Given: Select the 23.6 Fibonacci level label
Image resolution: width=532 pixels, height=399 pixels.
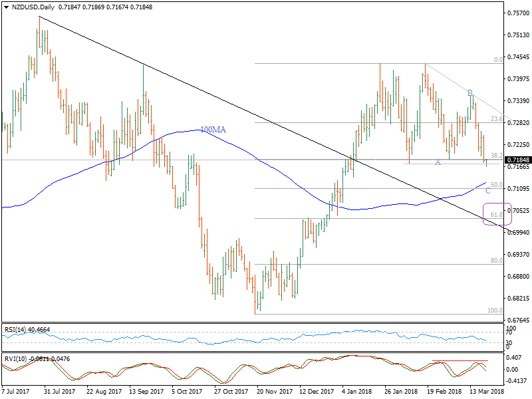Looking at the screenshot, I should click(x=495, y=119).
